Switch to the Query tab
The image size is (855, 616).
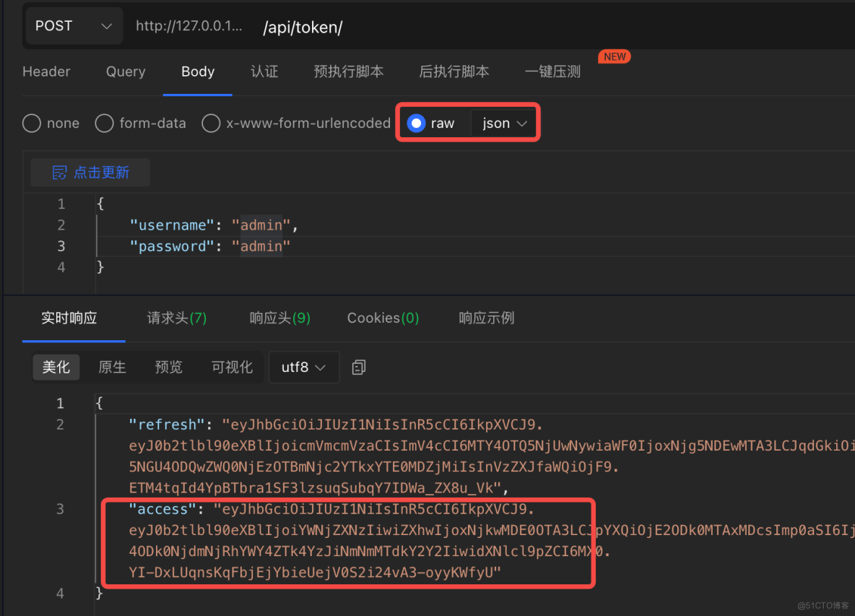pos(126,71)
